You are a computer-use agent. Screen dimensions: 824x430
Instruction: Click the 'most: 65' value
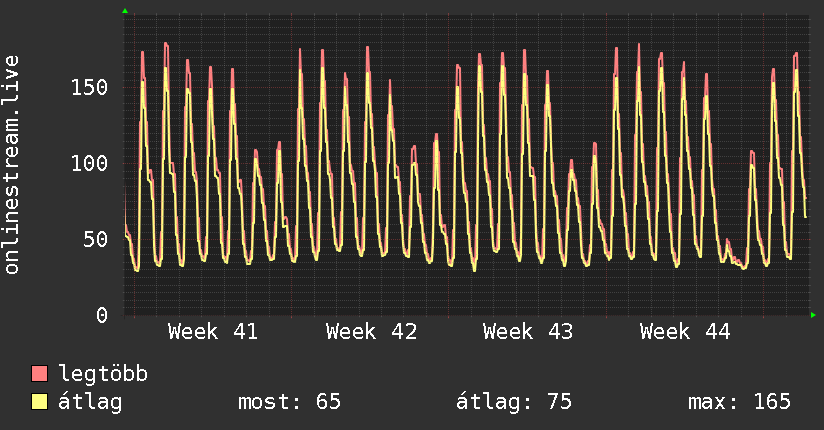289,402
